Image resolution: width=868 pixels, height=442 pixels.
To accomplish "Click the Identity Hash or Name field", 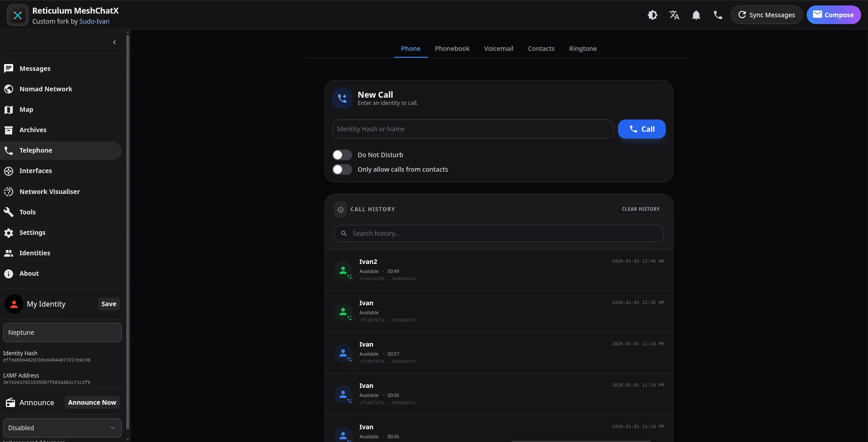I will [473, 129].
